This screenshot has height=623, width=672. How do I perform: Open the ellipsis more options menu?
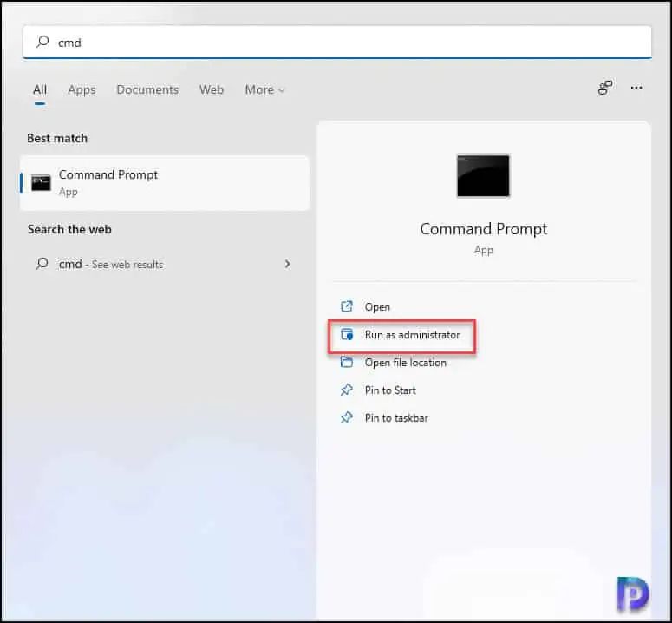click(x=636, y=88)
